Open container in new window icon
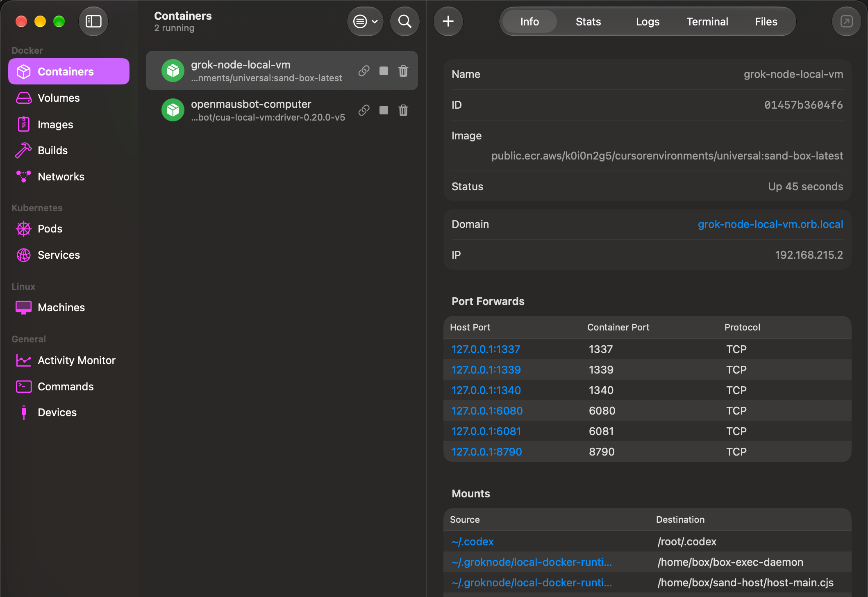Viewport: 868px width, 597px height. coord(846,21)
